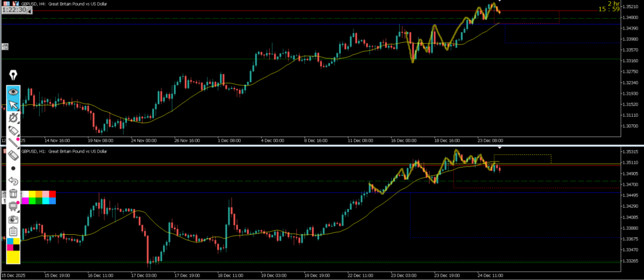Click the black dot brush size button
Image resolution: width=644 pixels, height=280 pixels.
(13, 168)
